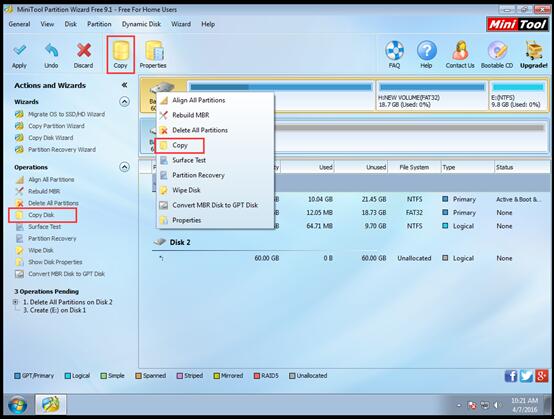The image size is (555, 420).
Task: Open the General menu
Action: pyautogui.click(x=19, y=24)
